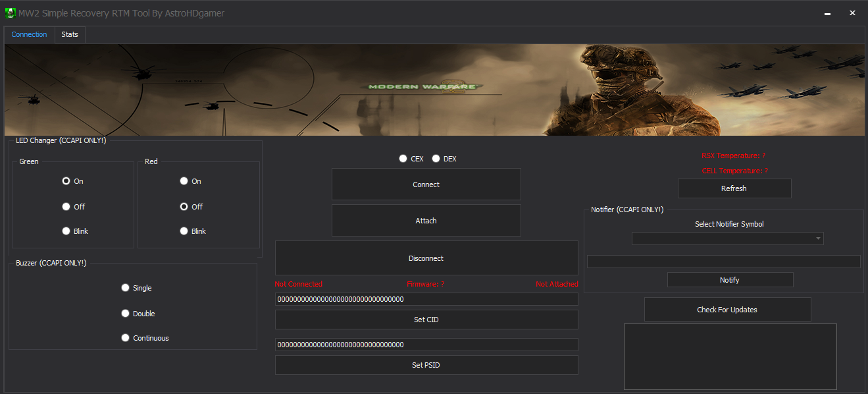Image resolution: width=868 pixels, height=394 pixels.
Task: Select the DEX radio button
Action: click(x=444, y=159)
